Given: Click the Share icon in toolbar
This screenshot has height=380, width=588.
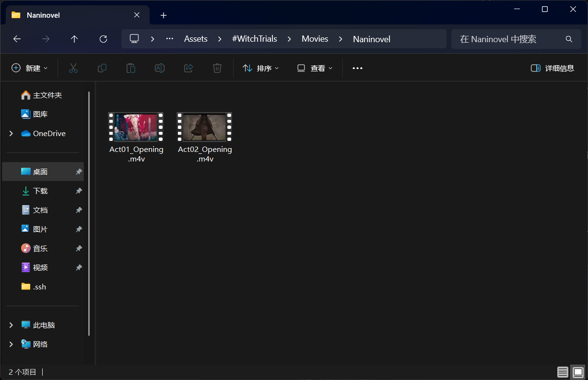Looking at the screenshot, I should pyautogui.click(x=188, y=68).
